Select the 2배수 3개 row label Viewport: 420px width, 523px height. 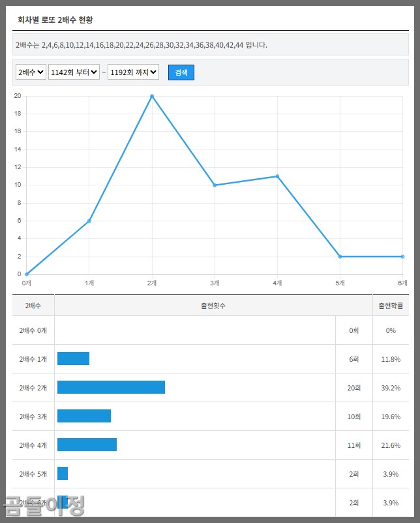coord(33,417)
